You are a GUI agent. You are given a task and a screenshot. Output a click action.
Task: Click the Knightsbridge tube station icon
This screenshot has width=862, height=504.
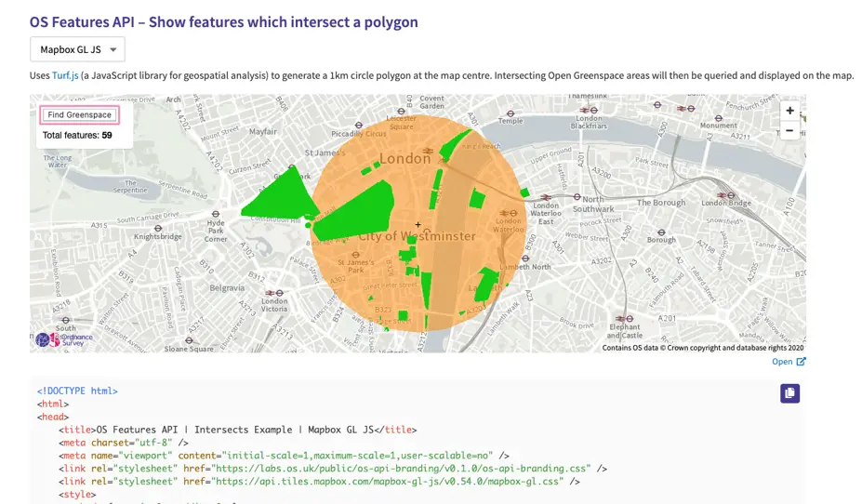click(158, 228)
